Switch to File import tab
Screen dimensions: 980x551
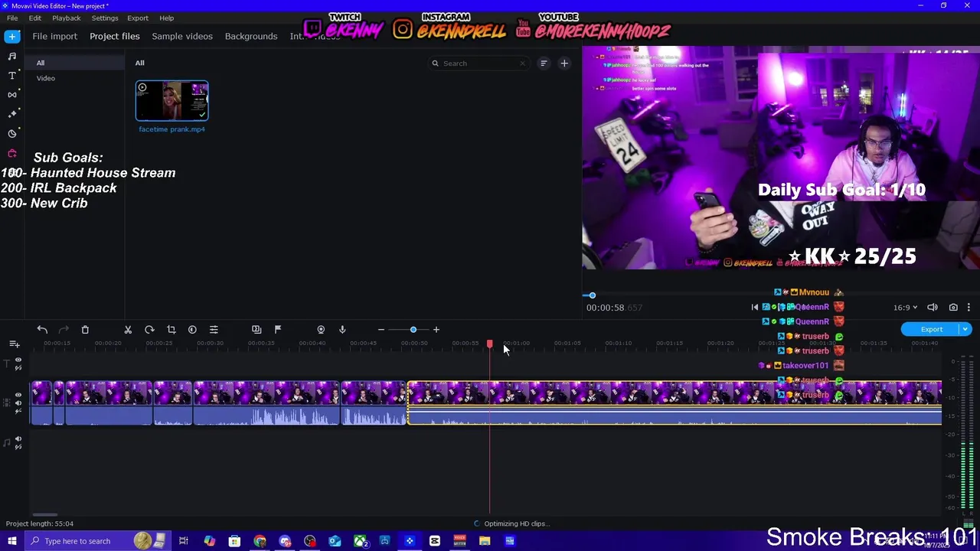coord(54,36)
